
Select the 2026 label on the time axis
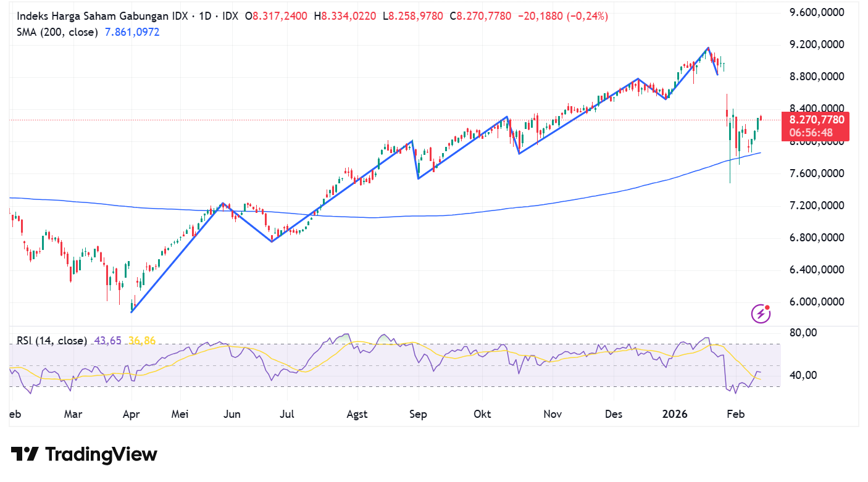[674, 415]
